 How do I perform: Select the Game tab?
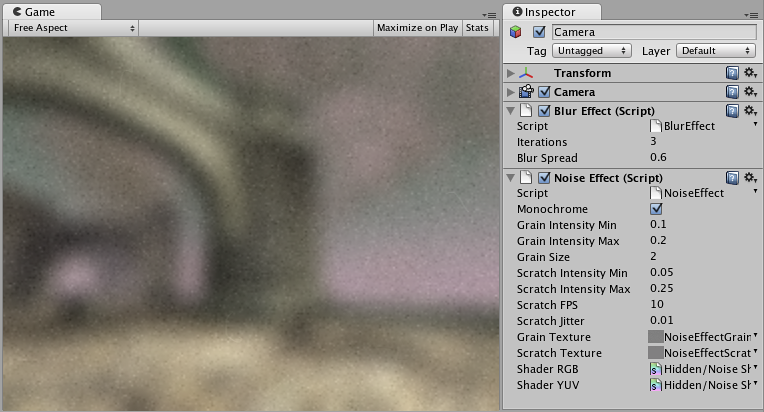click(x=52, y=12)
